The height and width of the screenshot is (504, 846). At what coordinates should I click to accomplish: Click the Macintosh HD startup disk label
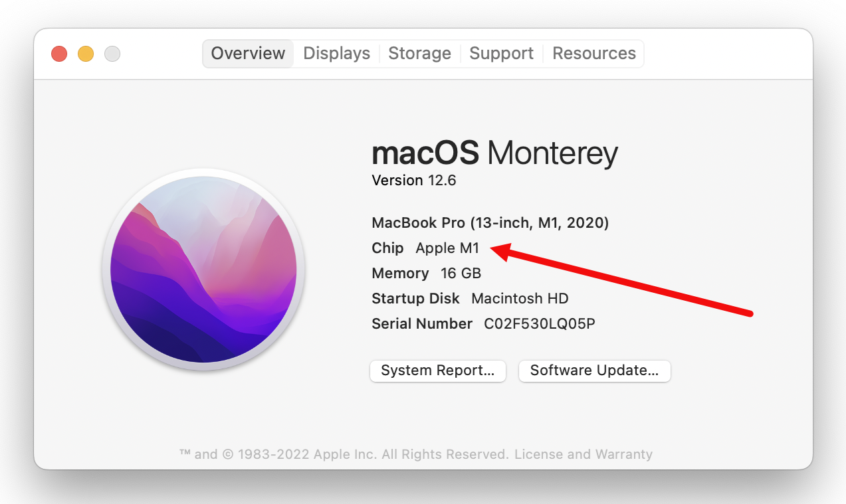click(519, 298)
